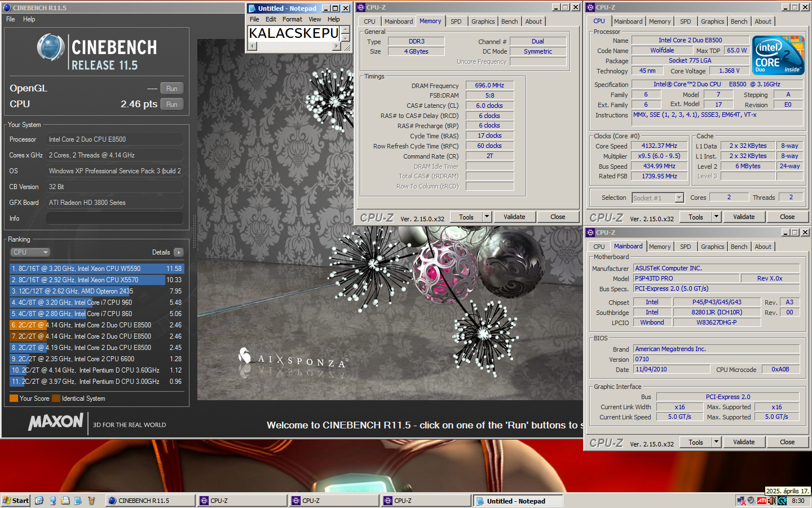Select ranking row Xeon CPU W5590
The image size is (812, 508).
pyautogui.click(x=97, y=269)
